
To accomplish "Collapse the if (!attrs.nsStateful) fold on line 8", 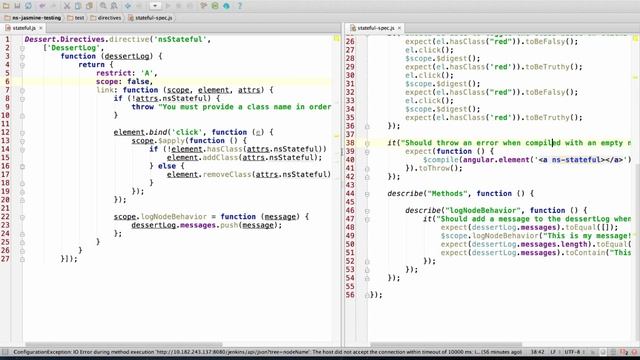I will (22, 99).
